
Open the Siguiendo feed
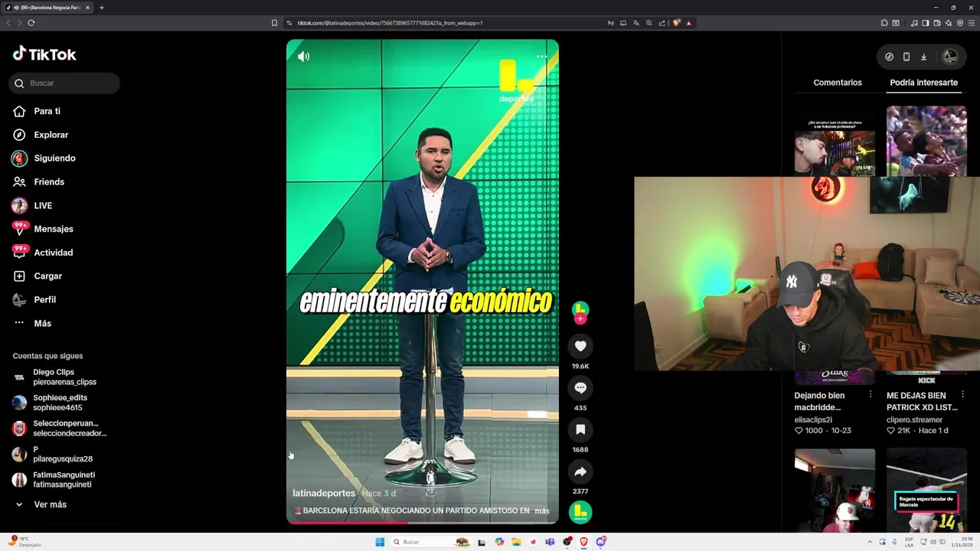[x=44, y=158]
